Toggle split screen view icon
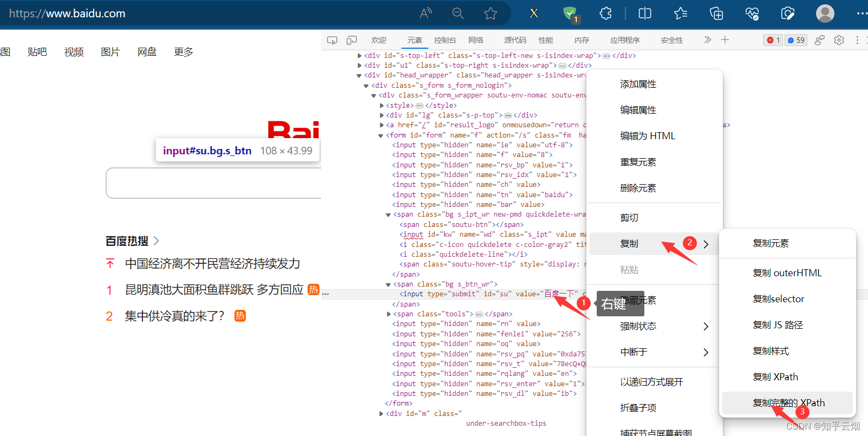Viewport: 868px width, 436px height. pyautogui.click(x=645, y=13)
